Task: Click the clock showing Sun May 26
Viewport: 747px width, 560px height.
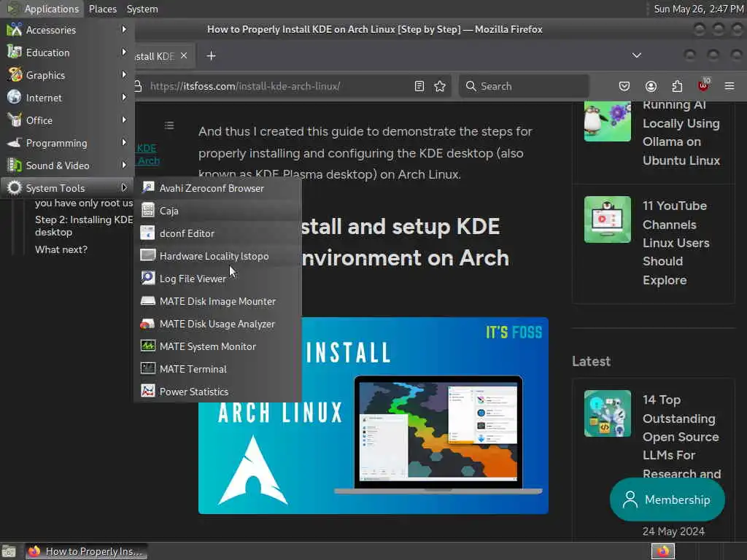Action: coord(698,9)
